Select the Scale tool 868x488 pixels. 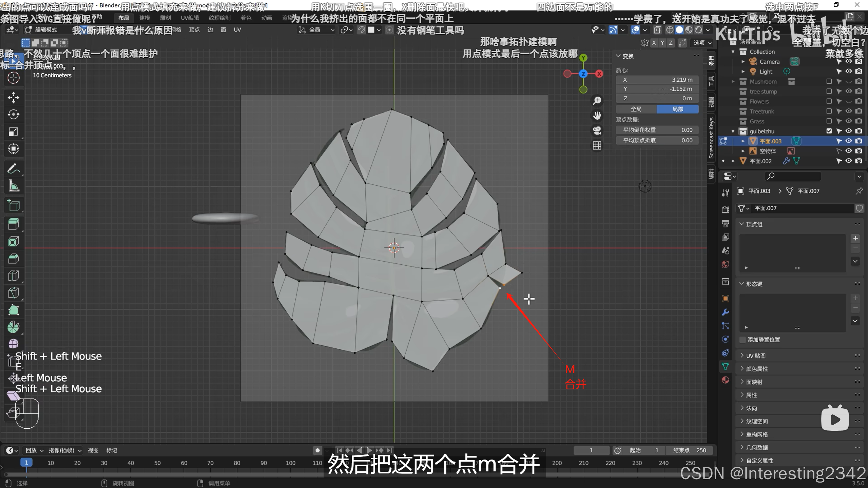[x=14, y=132]
